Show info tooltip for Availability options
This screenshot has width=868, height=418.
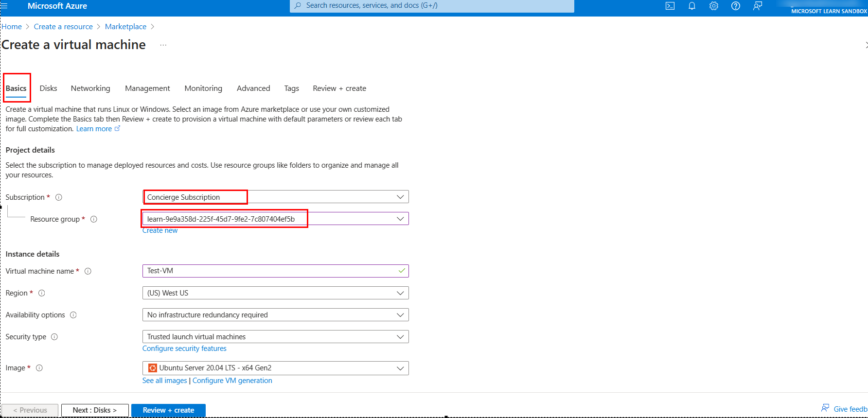pyautogui.click(x=73, y=315)
